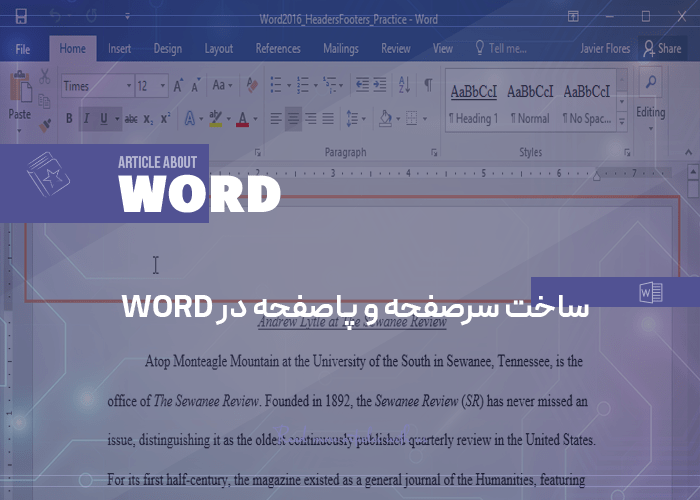Open the Review tab
700x500 pixels.
(396, 49)
